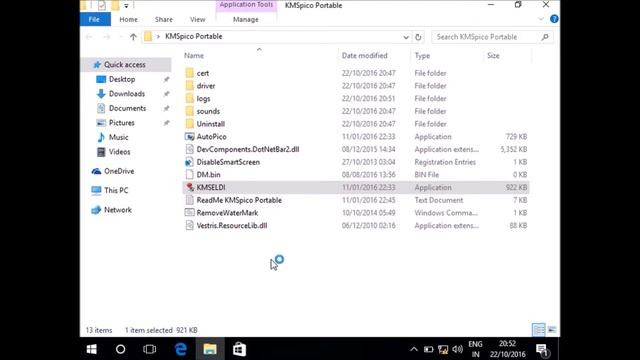
Task: Sort by Type column header
Action: (422, 56)
